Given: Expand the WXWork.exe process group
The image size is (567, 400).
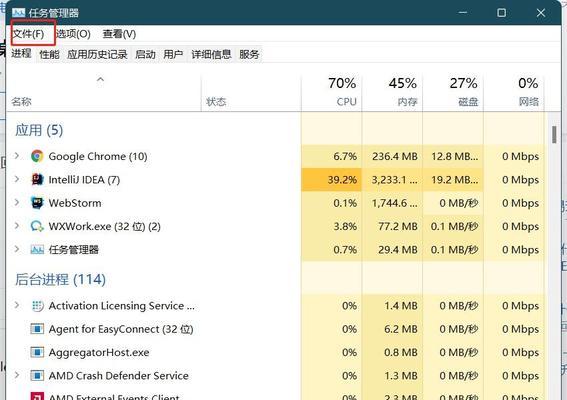Looking at the screenshot, I should [17, 226].
